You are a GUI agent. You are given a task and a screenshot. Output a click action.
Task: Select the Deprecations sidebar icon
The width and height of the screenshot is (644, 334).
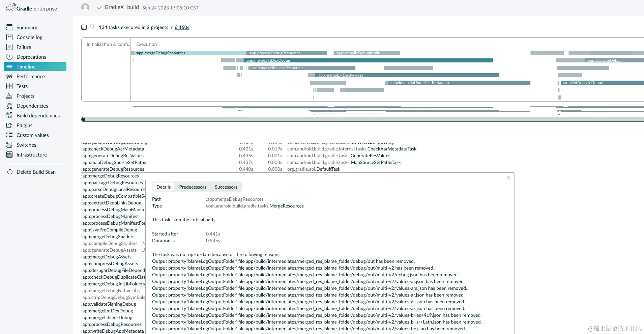(31, 57)
